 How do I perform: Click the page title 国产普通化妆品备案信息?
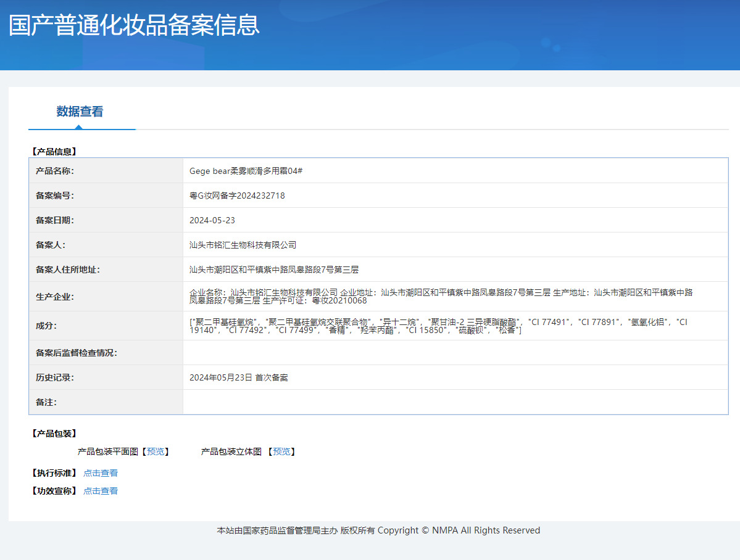[133, 26]
